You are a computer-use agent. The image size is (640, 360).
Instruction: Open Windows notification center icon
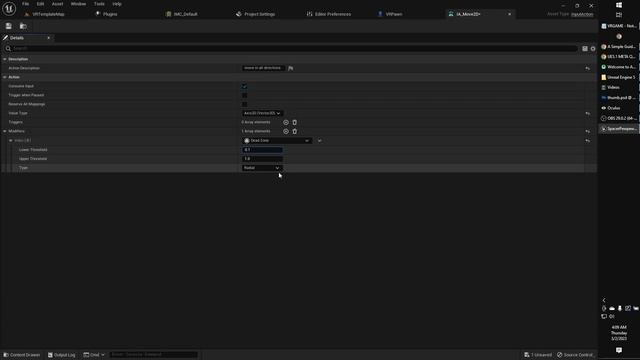[x=619, y=350]
